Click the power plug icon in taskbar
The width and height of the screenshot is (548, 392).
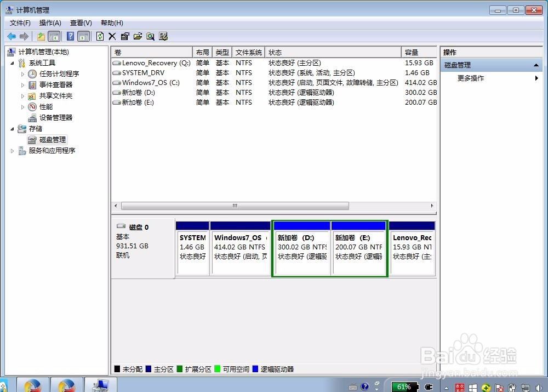click(429, 387)
